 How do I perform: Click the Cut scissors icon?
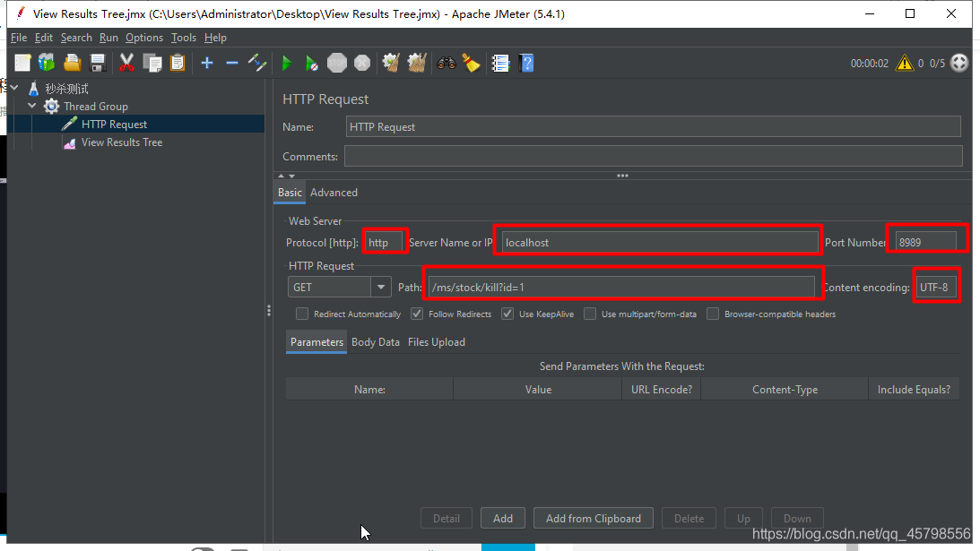[127, 63]
